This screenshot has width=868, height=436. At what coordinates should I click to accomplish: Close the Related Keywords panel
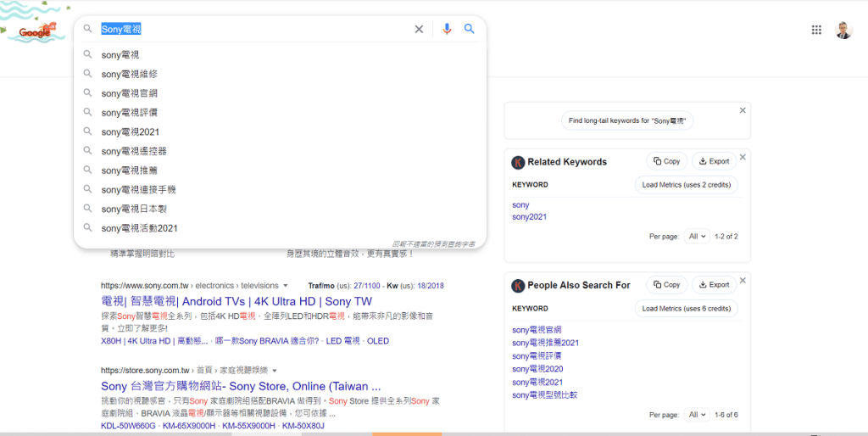pyautogui.click(x=743, y=157)
